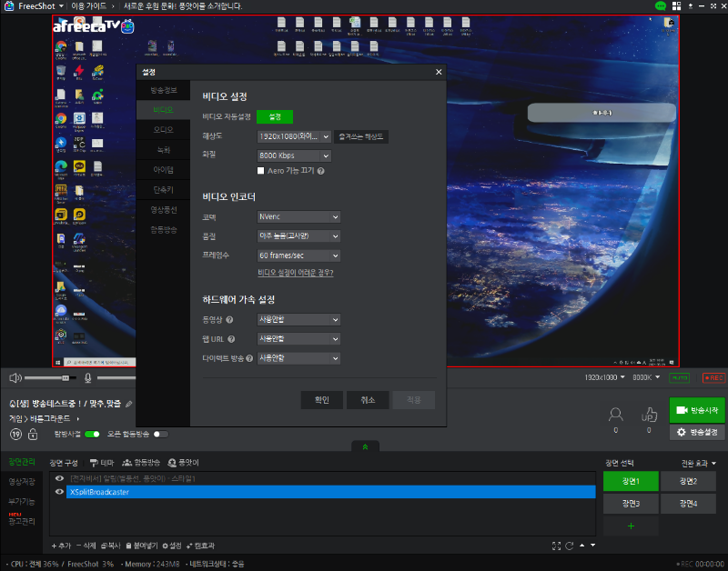Select scene 장면2
This screenshot has height=571, width=728.
[x=688, y=481]
